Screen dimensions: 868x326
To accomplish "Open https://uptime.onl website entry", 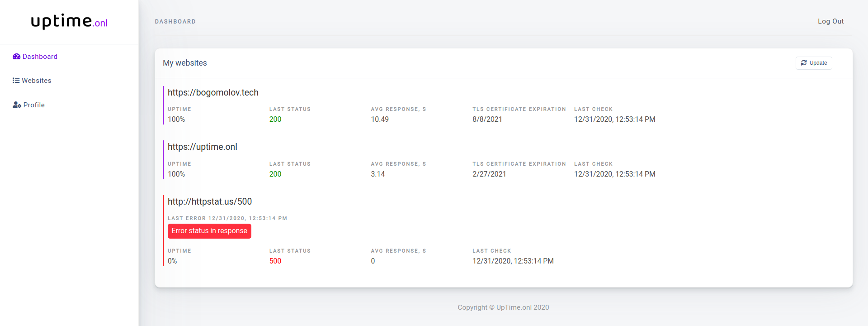I will [x=202, y=147].
